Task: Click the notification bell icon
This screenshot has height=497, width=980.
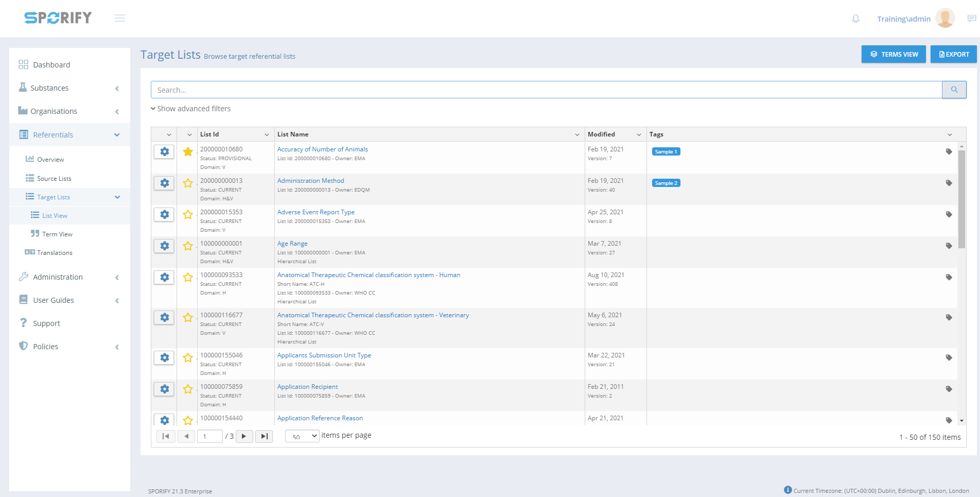Action: [x=855, y=19]
